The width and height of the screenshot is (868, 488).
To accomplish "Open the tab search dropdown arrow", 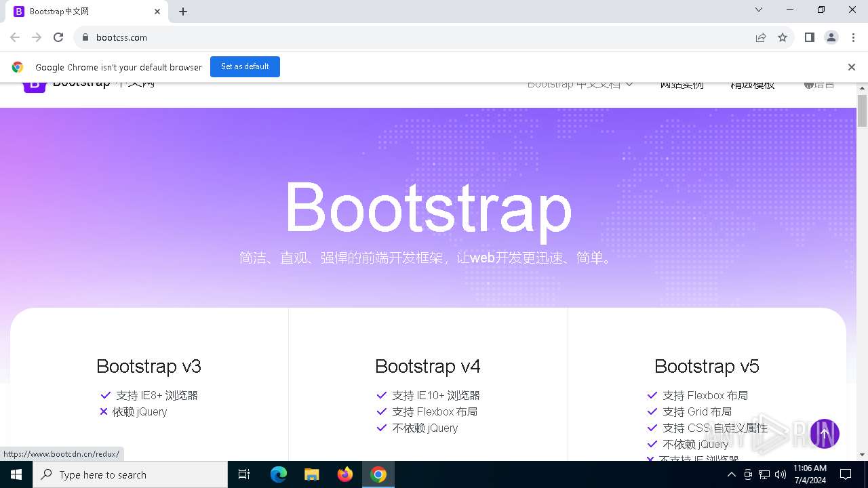I will pyautogui.click(x=759, y=9).
